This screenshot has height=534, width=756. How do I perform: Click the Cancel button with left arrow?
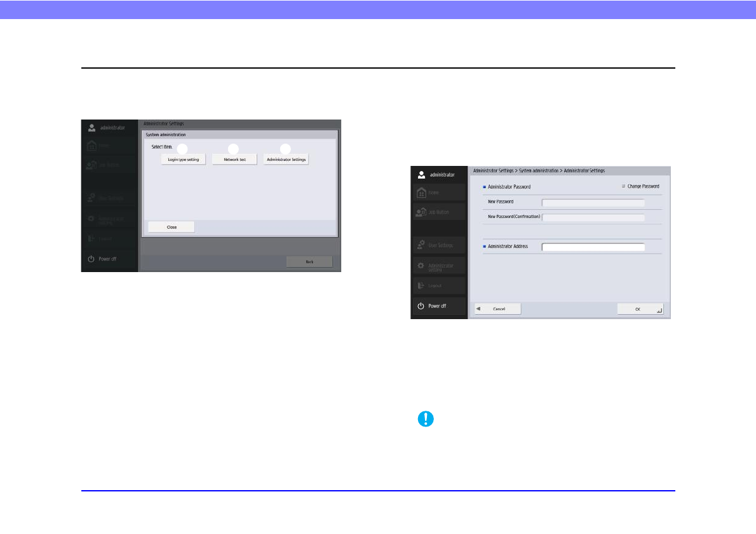498,308
